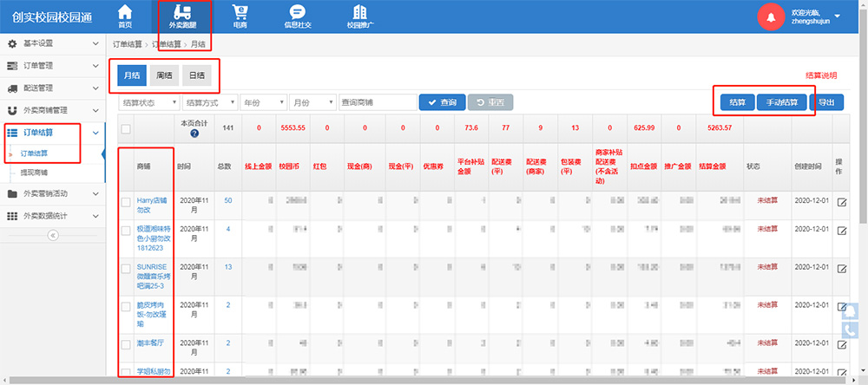Open the 信息社交 chat bubble icon

[x=296, y=12]
